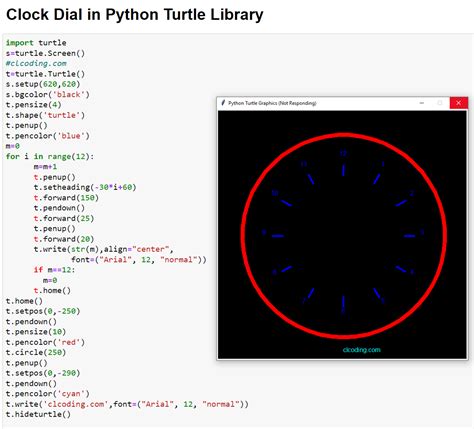This screenshot has width=474, height=429.
Task: Click the "t.pencolor('cyan')" code line
Action: click(48, 394)
